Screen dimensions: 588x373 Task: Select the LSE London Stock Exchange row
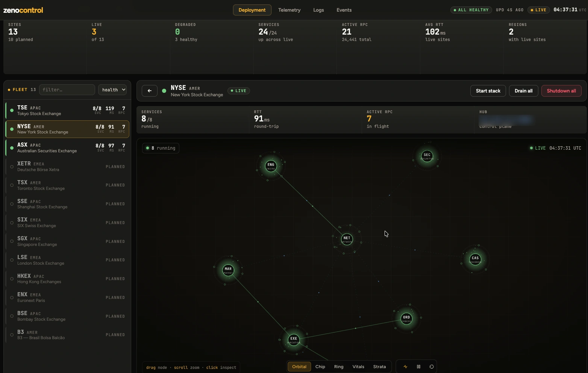point(67,260)
